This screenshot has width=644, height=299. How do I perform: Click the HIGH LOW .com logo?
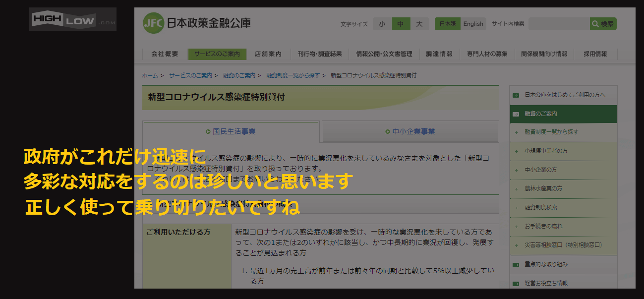(73, 19)
